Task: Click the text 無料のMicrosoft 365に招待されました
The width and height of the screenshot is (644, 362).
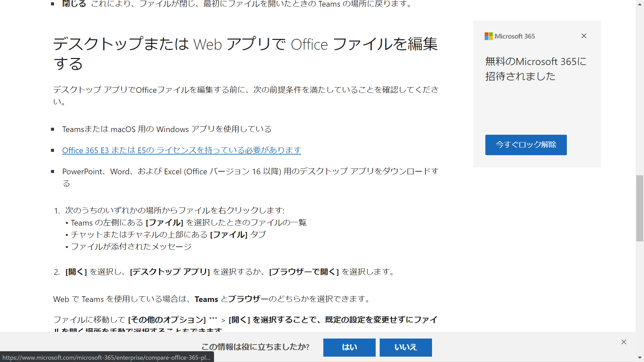Action: (x=536, y=69)
